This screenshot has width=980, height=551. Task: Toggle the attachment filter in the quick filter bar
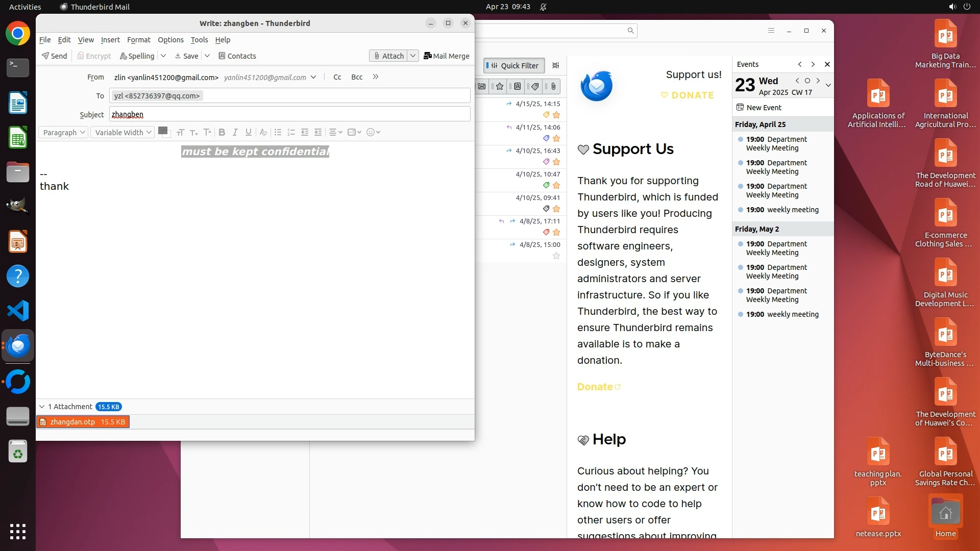pos(553,86)
